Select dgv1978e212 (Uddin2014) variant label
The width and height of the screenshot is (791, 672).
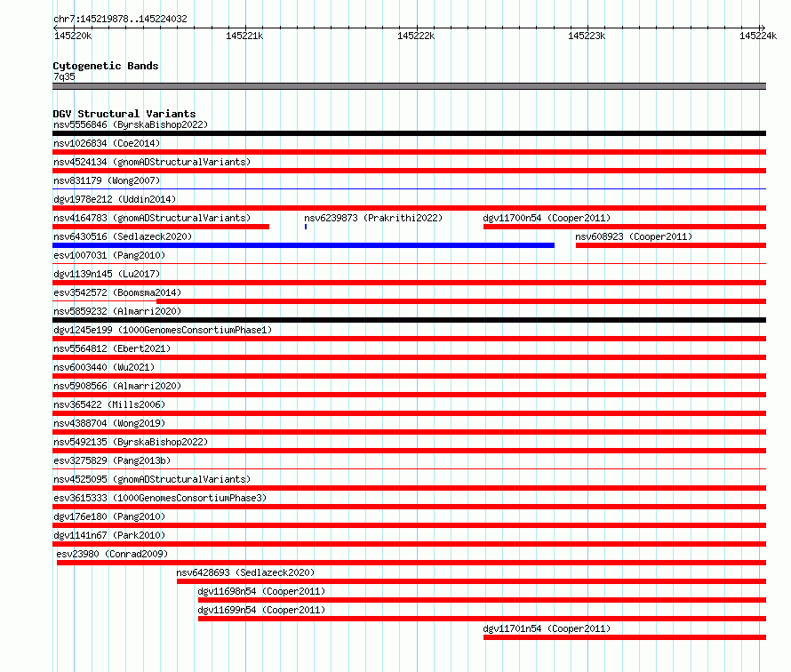click(x=115, y=199)
